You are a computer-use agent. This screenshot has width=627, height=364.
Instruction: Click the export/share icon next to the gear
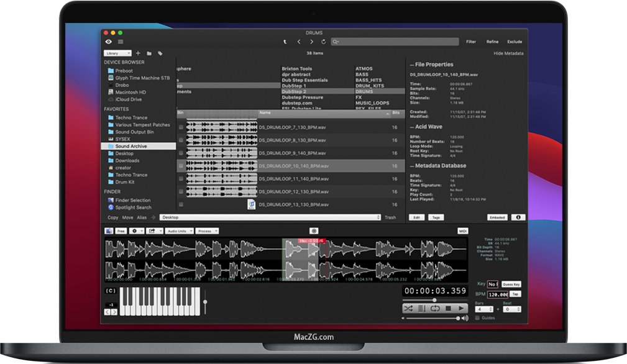[152, 230]
